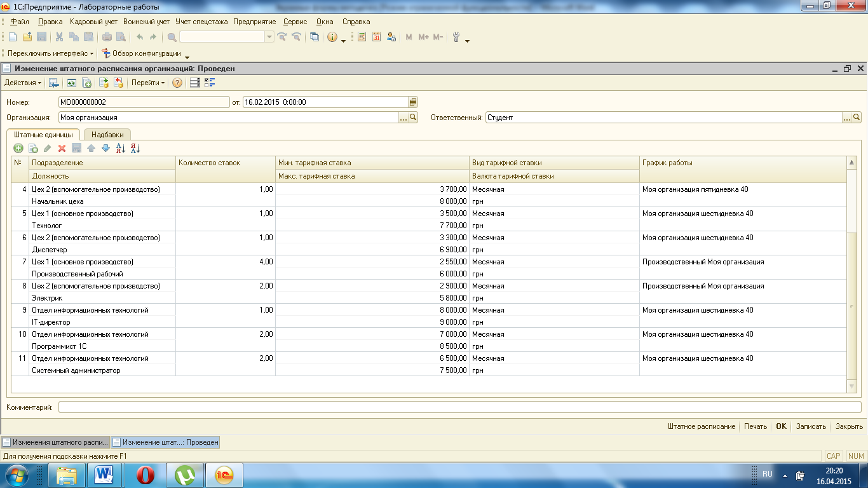The width and height of the screenshot is (868, 488).
Task: Select the Системный администратор cell
Action: [x=102, y=370]
